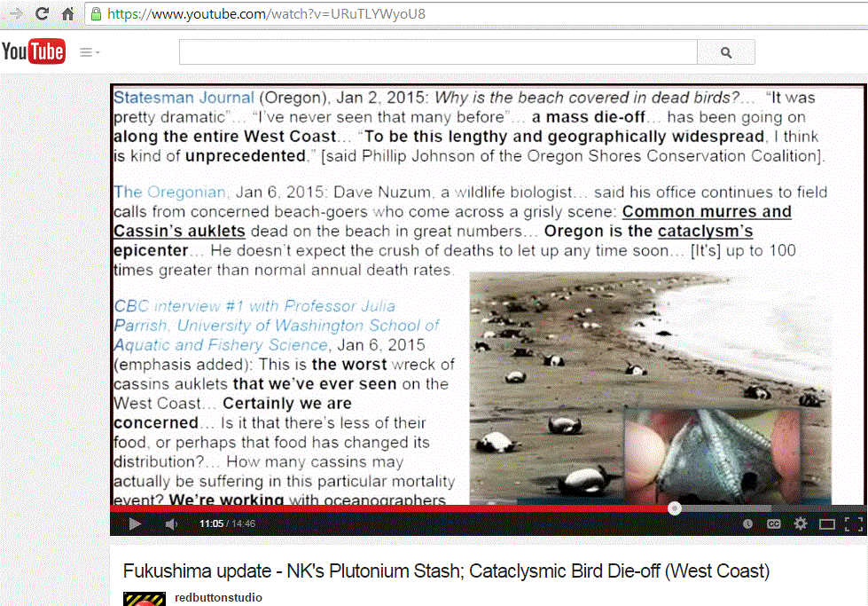Click the browser forward arrow
868x606 pixels.
(x=16, y=14)
